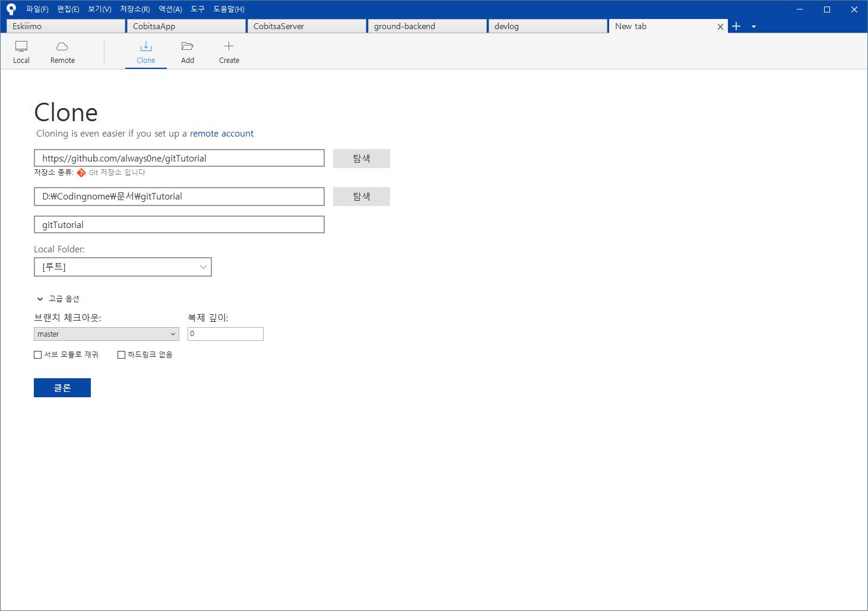Follow the remote account link

[x=221, y=134]
